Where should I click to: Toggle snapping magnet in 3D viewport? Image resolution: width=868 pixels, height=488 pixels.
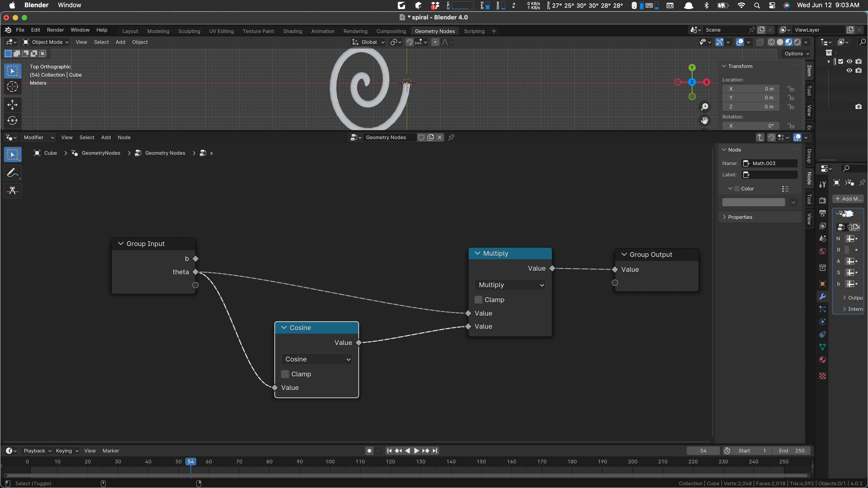point(409,42)
